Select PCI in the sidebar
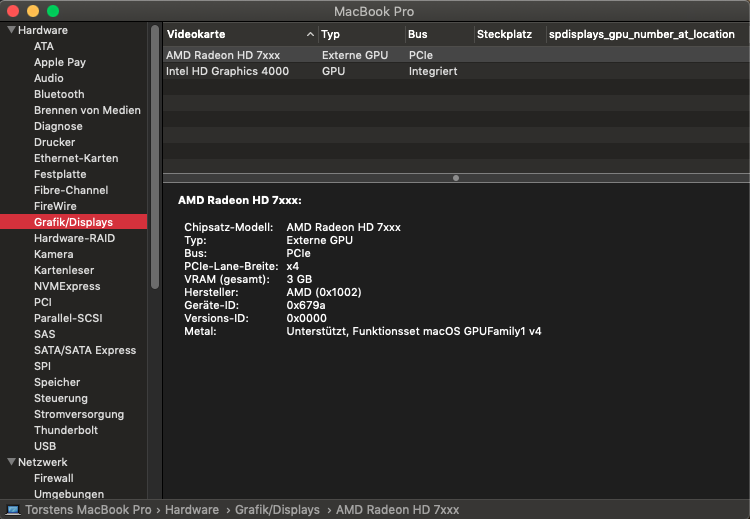 click(x=43, y=302)
